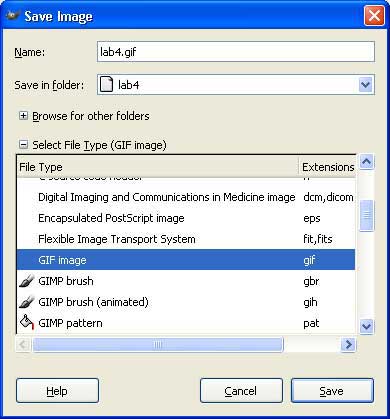Sort by Extensions column header
The height and width of the screenshot is (419, 390).
pos(328,167)
